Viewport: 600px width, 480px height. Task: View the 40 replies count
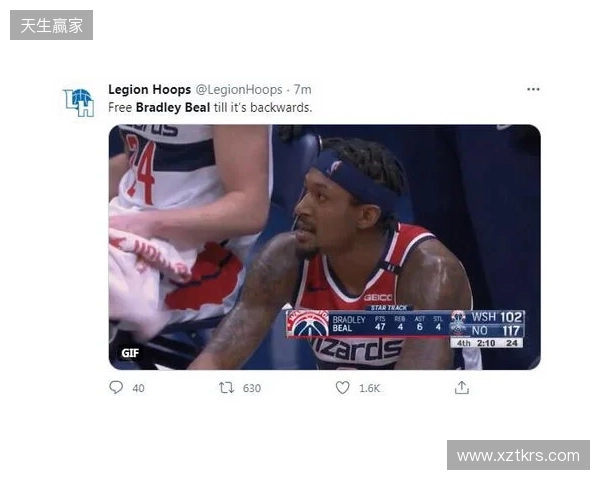click(138, 388)
